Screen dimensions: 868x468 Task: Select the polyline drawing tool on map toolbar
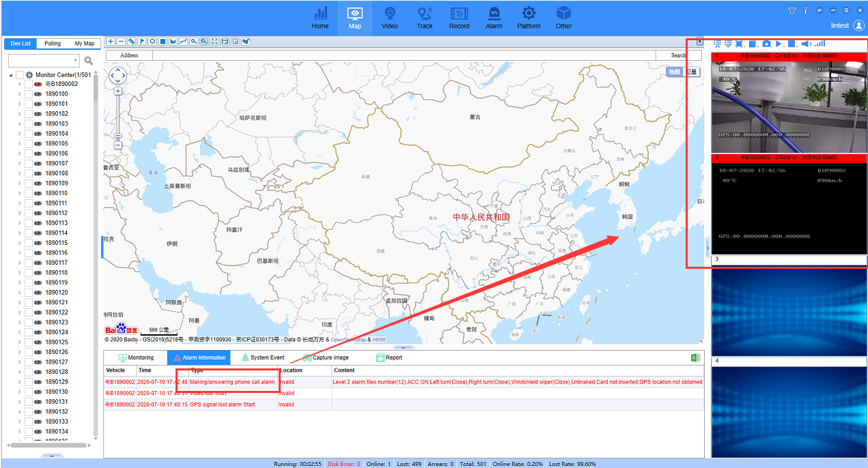[x=183, y=42]
